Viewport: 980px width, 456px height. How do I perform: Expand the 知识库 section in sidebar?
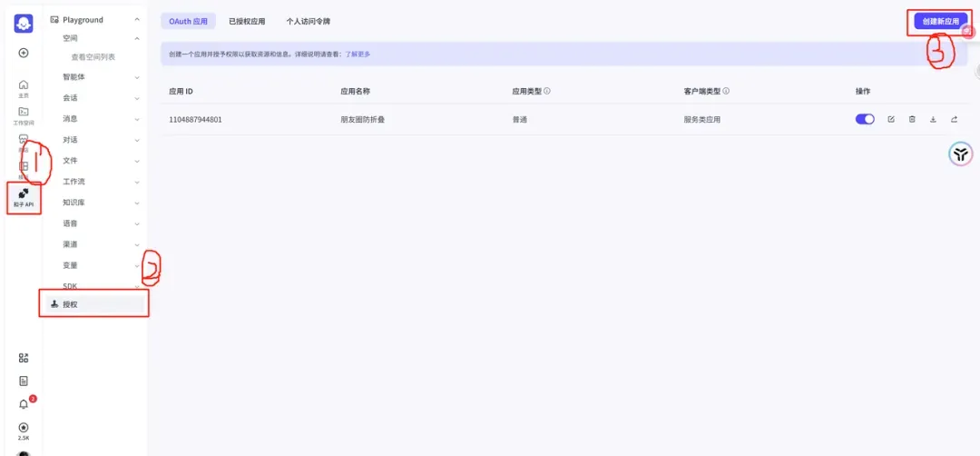click(100, 203)
